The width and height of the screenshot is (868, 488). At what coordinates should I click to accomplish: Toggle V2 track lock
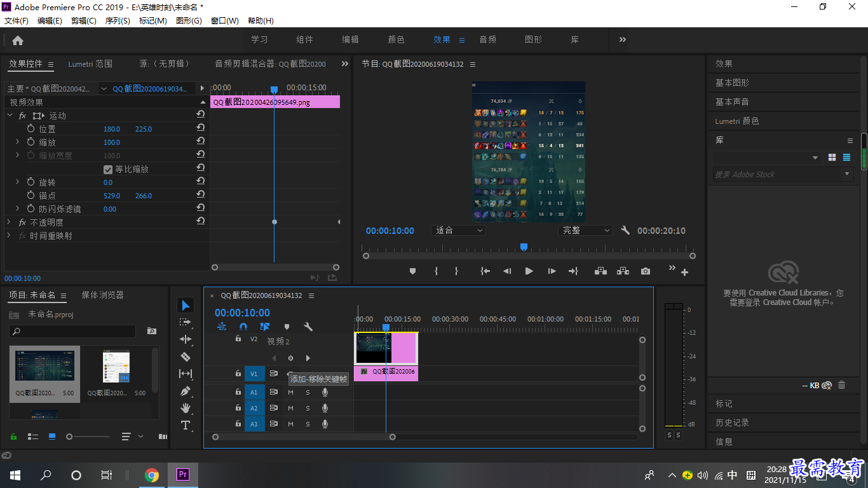[238, 339]
